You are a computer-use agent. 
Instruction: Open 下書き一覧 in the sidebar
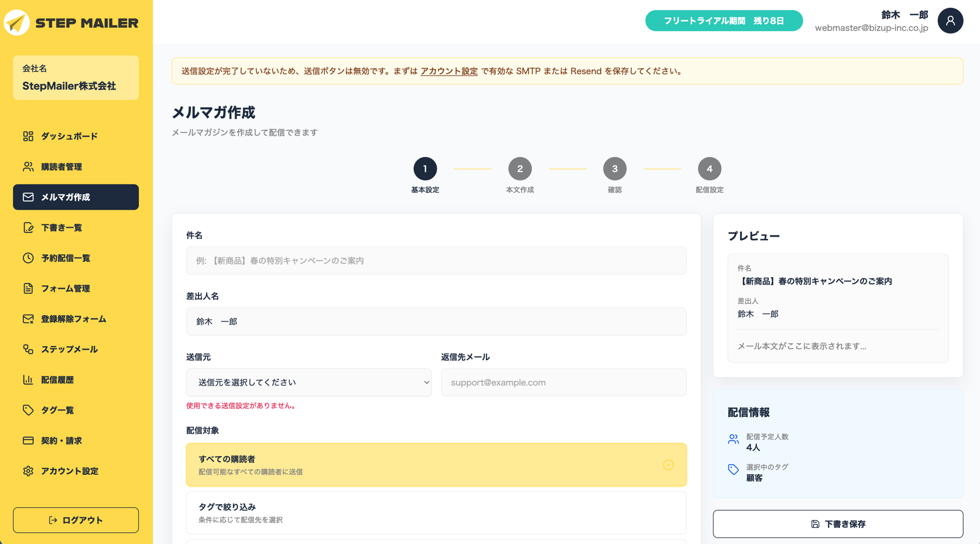click(76, 228)
